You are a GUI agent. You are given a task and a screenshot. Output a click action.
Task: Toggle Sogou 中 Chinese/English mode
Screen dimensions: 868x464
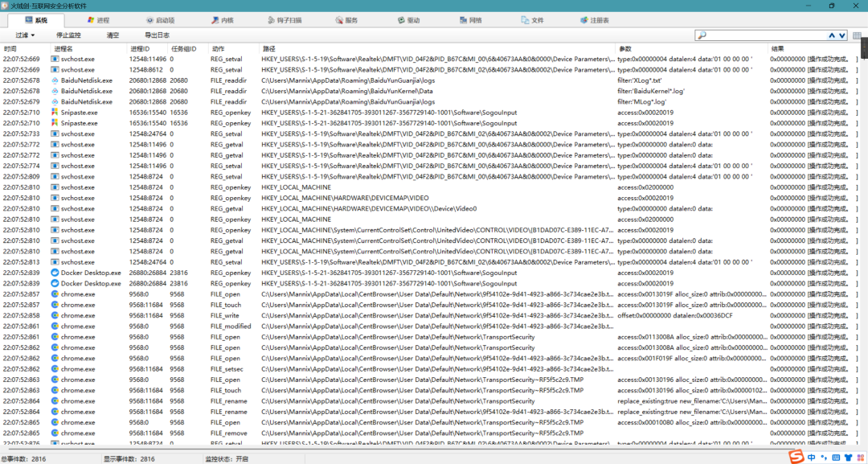(x=812, y=458)
